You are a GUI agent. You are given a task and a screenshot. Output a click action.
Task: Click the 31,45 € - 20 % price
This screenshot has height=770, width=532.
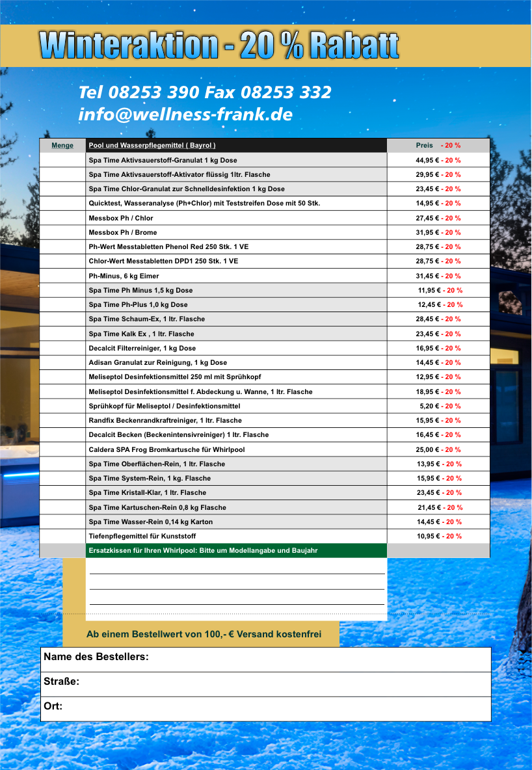click(438, 276)
